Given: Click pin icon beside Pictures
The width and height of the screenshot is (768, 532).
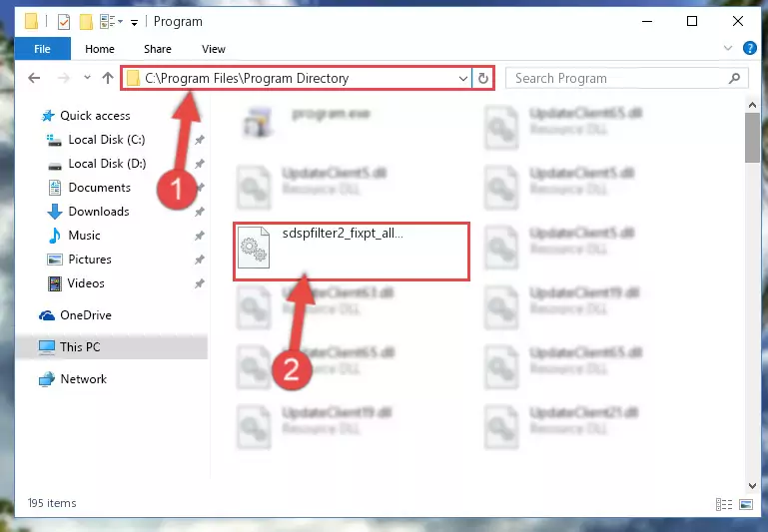Looking at the screenshot, I should pos(200,260).
